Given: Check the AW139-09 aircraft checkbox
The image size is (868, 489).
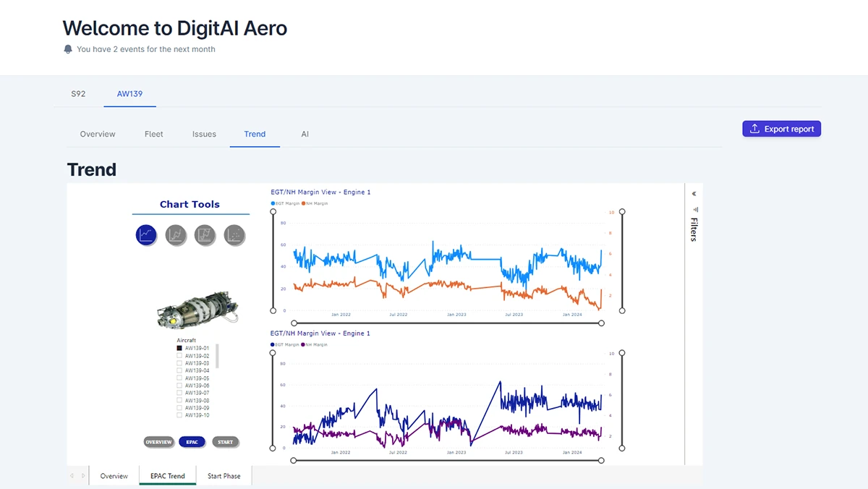Looking at the screenshot, I should [x=179, y=408].
